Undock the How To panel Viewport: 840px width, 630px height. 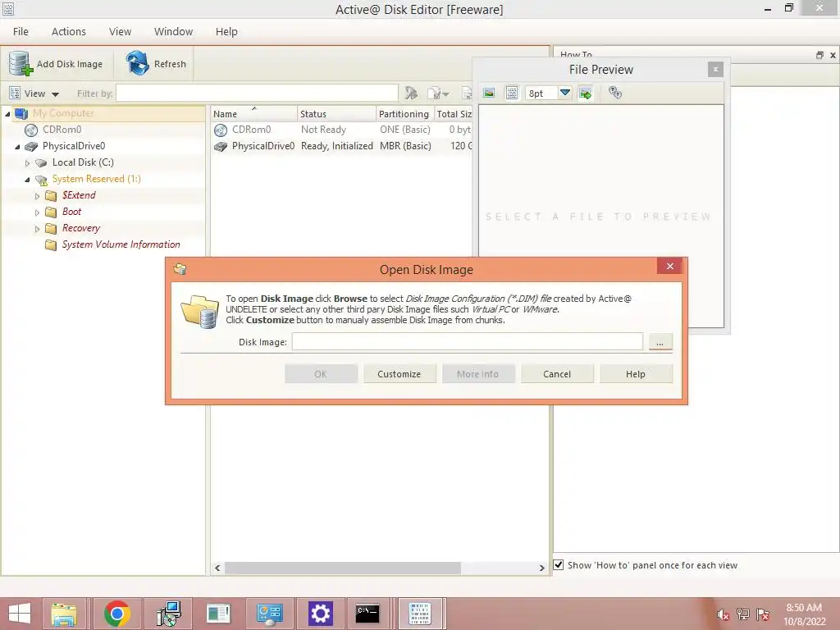[x=819, y=55]
